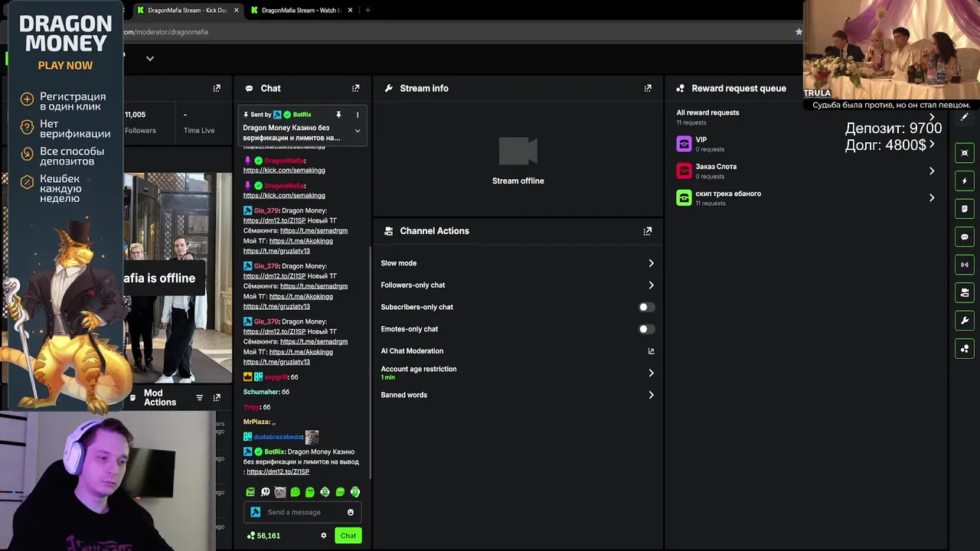
Task: Pop out the Channel Actions panel
Action: point(648,230)
